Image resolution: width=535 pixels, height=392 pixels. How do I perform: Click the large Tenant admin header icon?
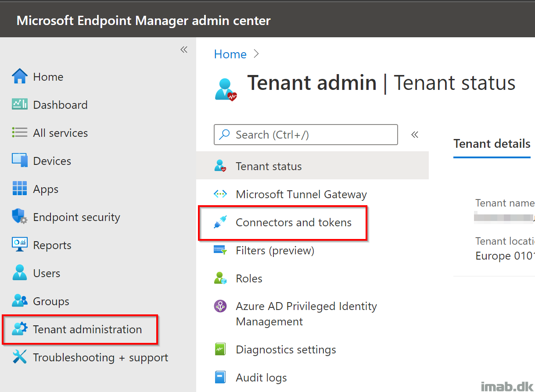click(226, 89)
